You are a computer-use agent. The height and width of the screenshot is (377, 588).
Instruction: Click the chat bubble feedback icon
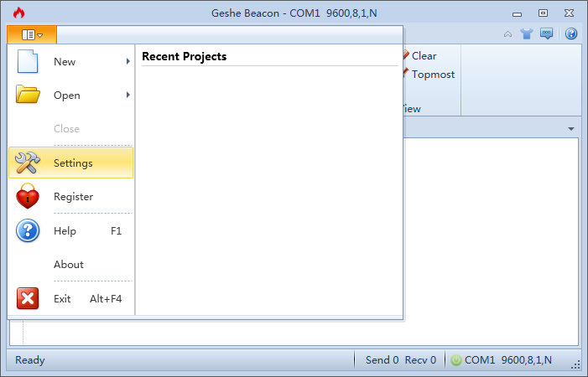tap(546, 34)
